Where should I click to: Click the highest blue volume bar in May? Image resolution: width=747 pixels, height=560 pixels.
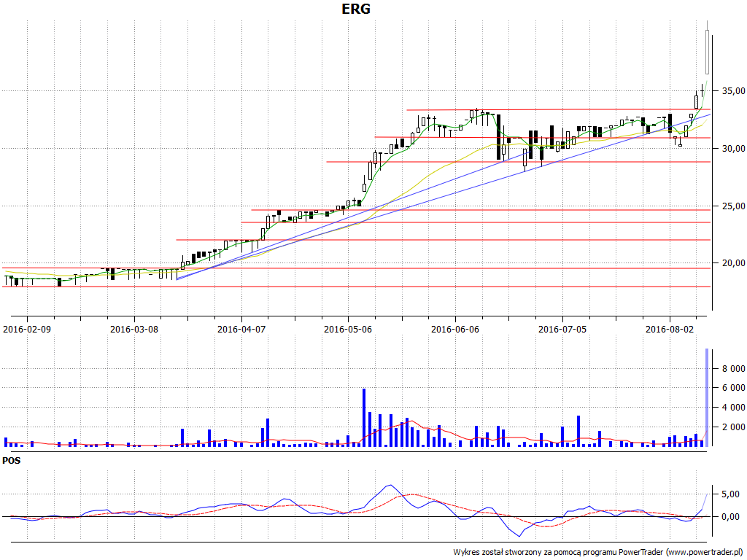tap(364, 418)
